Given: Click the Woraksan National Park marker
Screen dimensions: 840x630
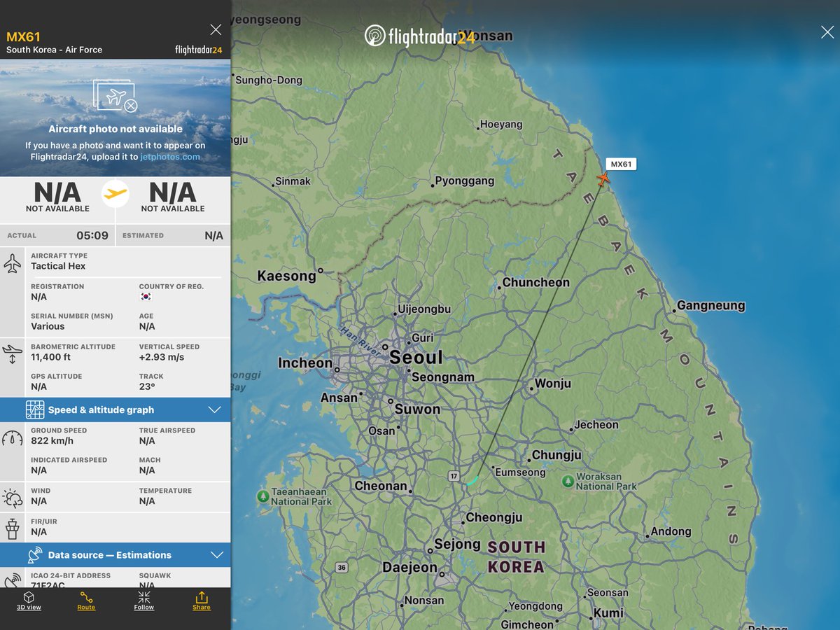Looking at the screenshot, I should click(x=568, y=481).
